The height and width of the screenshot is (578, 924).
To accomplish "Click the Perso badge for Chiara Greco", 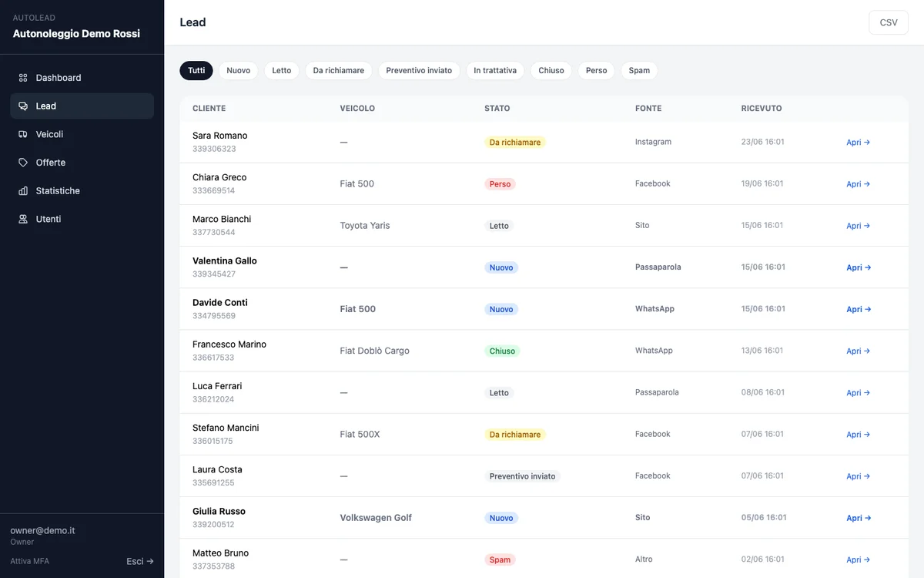I will pos(500,184).
